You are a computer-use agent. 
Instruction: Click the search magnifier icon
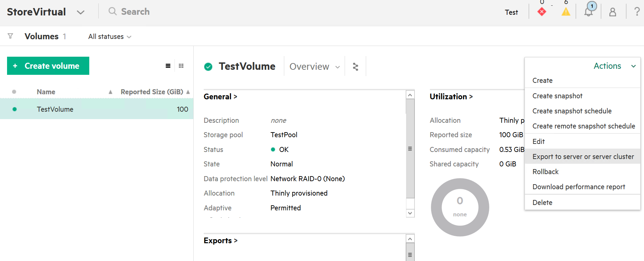tap(112, 11)
